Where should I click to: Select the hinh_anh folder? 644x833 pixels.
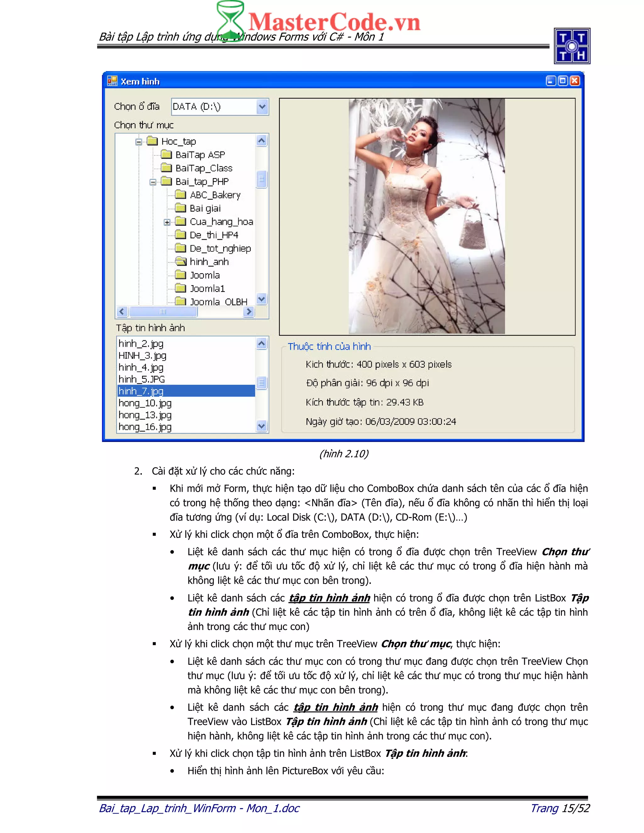coord(209,262)
